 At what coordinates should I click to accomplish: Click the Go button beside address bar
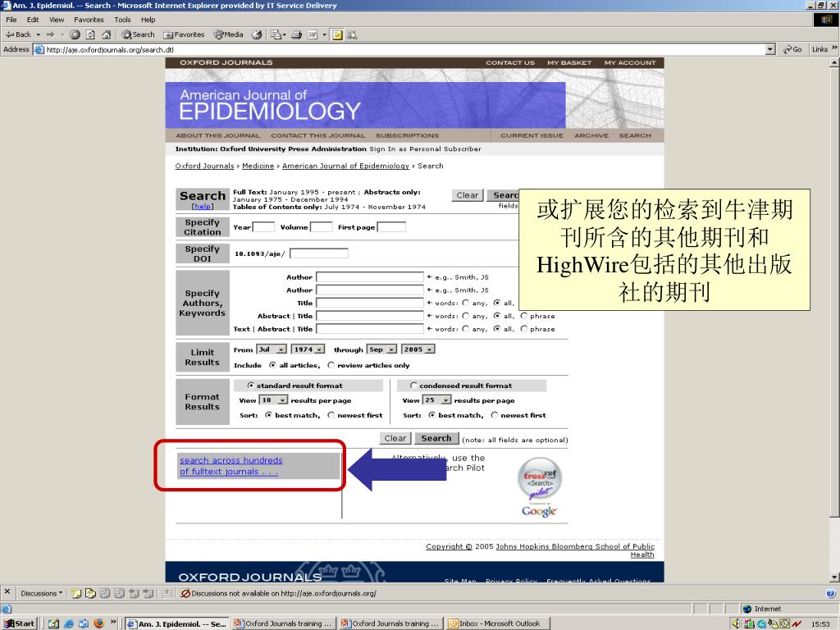coord(793,49)
